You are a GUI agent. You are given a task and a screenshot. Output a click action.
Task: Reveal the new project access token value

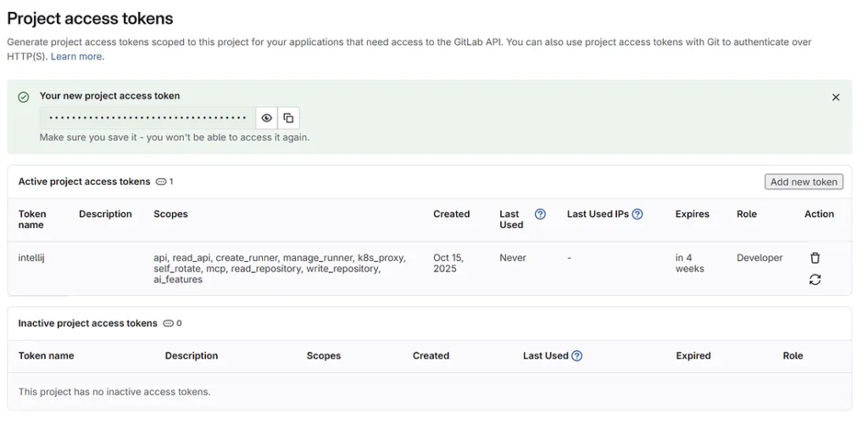pyautogui.click(x=267, y=118)
